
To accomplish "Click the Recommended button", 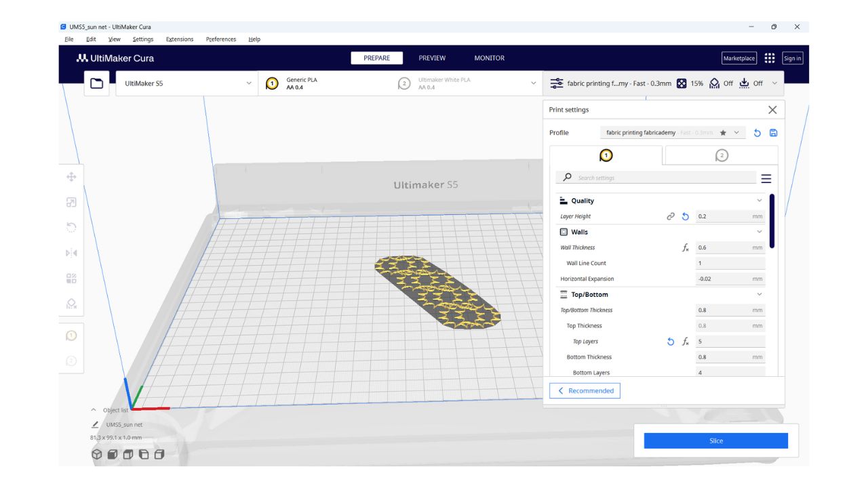I will pos(585,391).
